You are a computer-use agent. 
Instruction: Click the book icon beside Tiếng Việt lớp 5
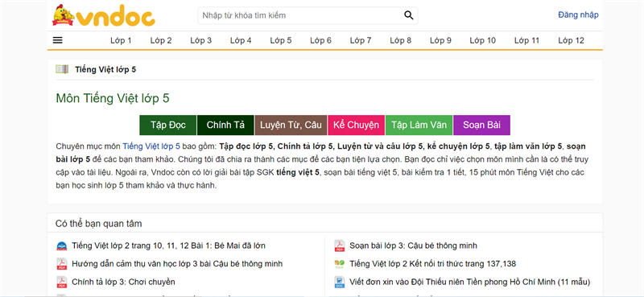62,69
